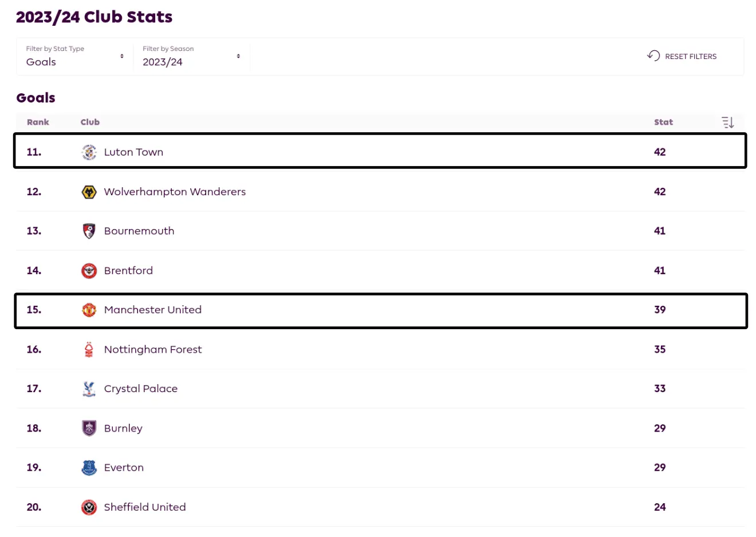Viewport: 756px width, 537px height.
Task: Click the Club column header
Action: tap(90, 122)
